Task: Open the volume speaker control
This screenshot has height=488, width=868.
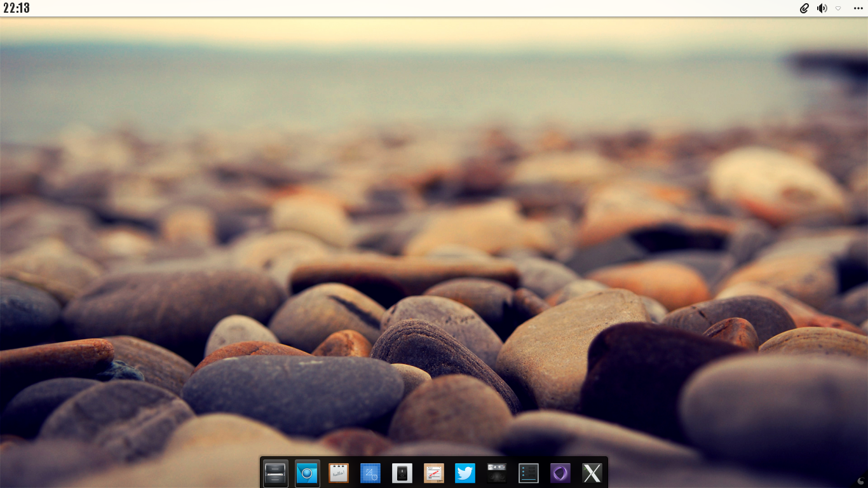Action: tap(822, 8)
